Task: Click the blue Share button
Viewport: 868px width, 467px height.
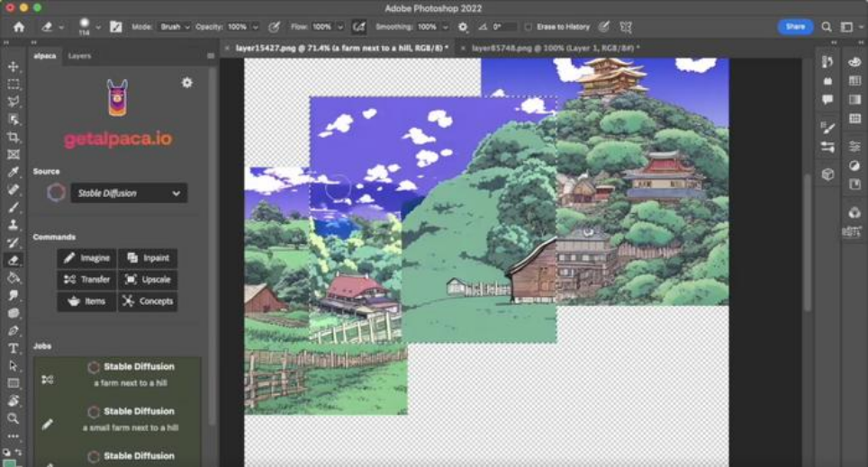Action: 794,27
